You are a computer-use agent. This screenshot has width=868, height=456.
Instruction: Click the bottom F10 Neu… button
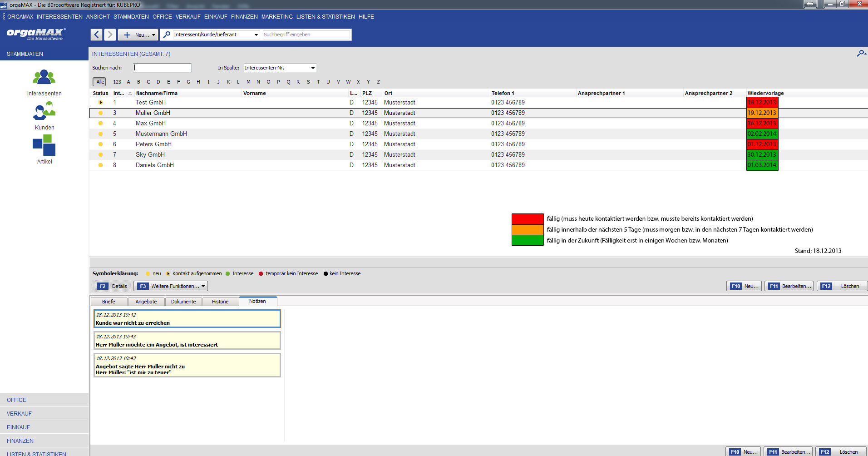coord(743,452)
